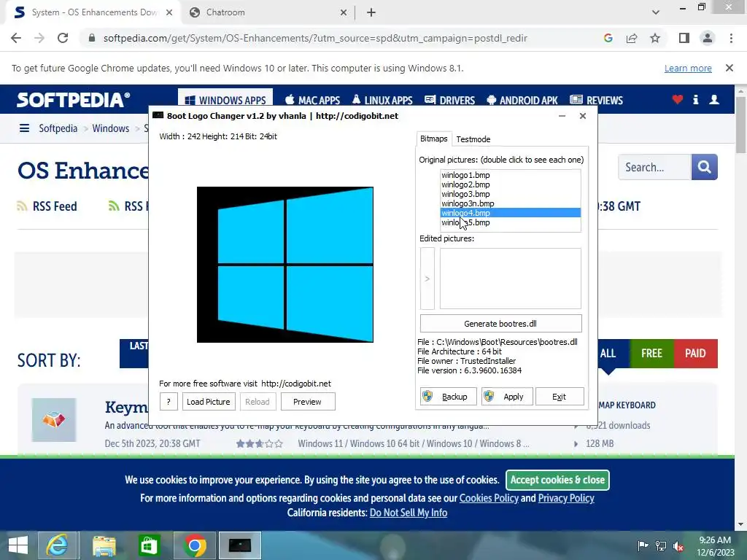Screen dimensions: 747x560
Task: Select the System - OS Enhancements tab
Action: point(94,12)
